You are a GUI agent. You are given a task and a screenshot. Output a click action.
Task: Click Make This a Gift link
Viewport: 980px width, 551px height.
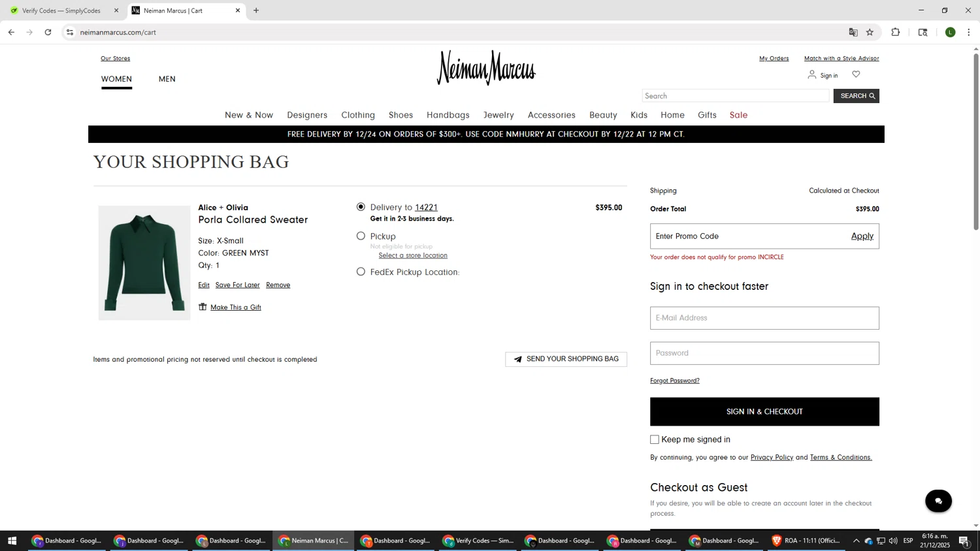[235, 307]
